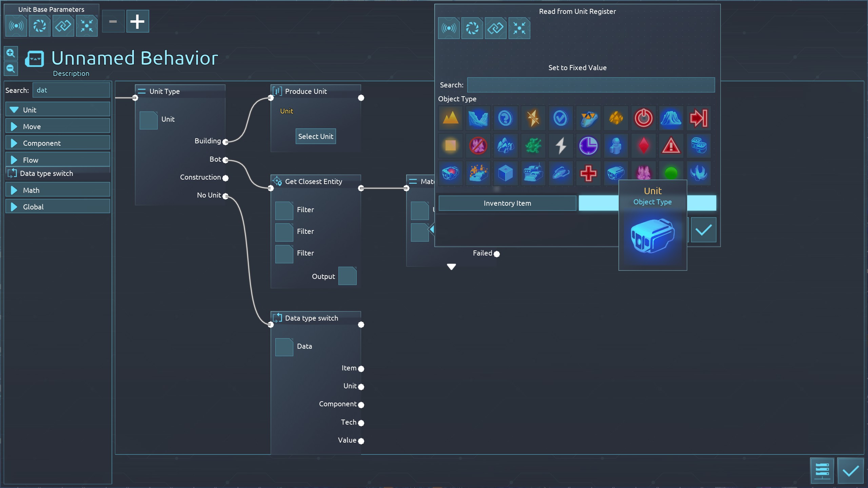The image size is (868, 488).
Task: Click the zoom in magnifier icon
Action: [x=11, y=53]
